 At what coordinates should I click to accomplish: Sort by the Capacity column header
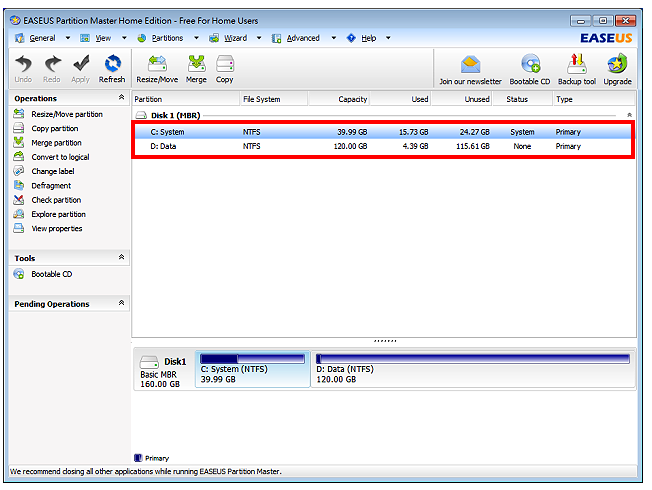pos(339,99)
